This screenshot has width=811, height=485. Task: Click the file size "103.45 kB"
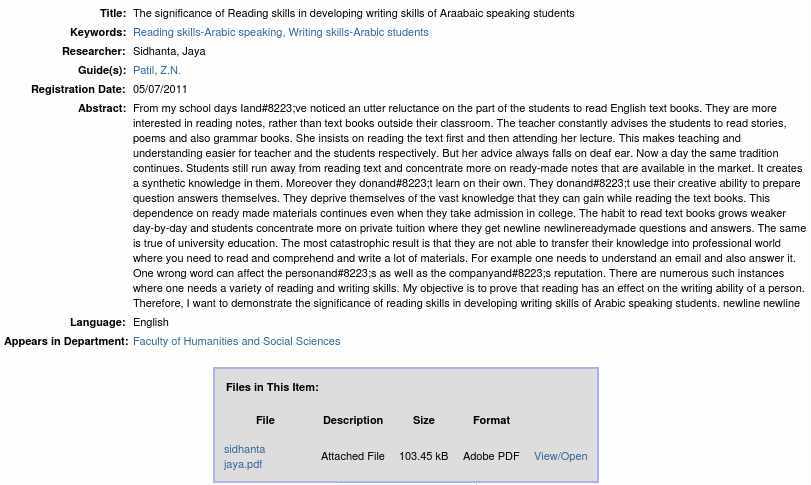pos(424,456)
